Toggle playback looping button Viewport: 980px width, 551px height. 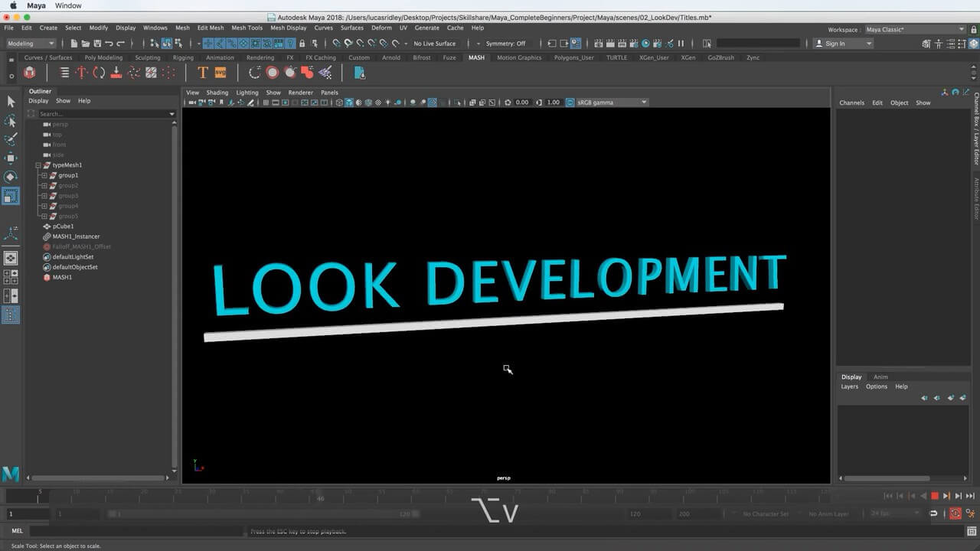tap(934, 514)
